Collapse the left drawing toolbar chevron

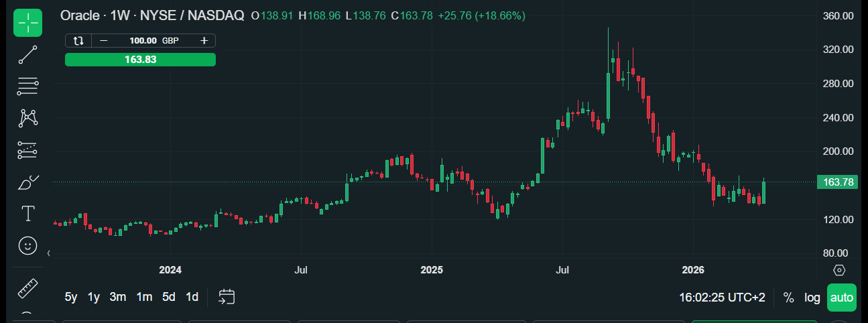click(49, 253)
